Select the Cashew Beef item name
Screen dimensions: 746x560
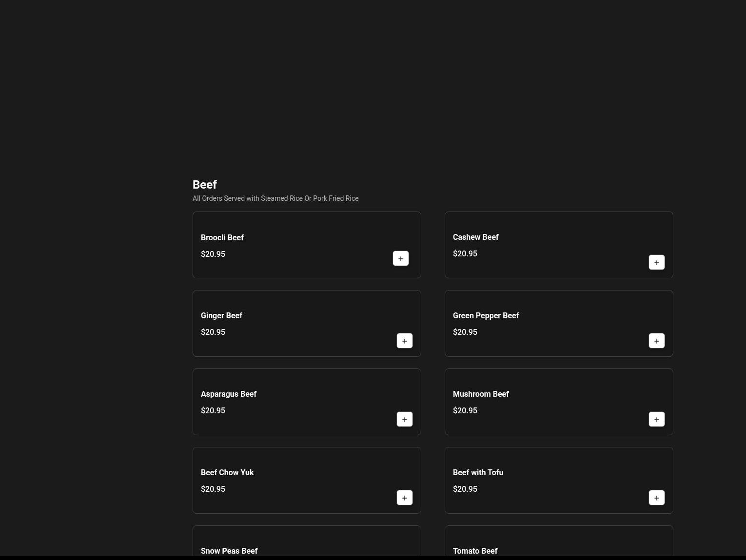[x=475, y=237]
